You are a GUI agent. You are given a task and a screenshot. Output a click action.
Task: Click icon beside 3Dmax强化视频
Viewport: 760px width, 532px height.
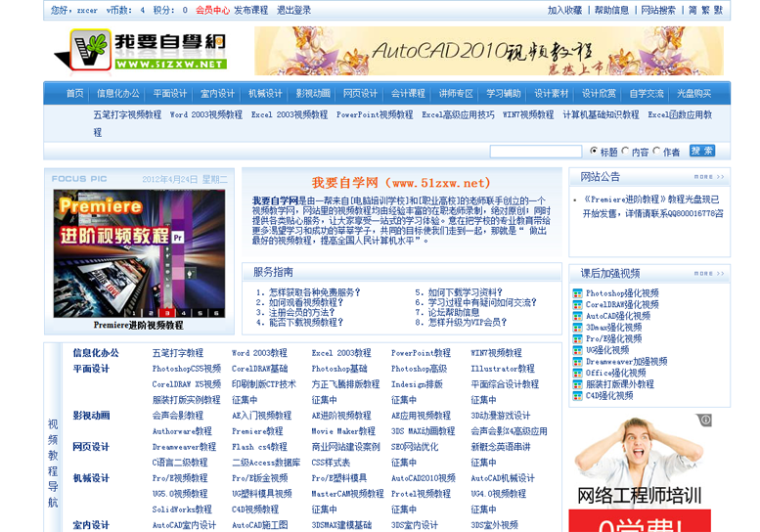click(577, 328)
